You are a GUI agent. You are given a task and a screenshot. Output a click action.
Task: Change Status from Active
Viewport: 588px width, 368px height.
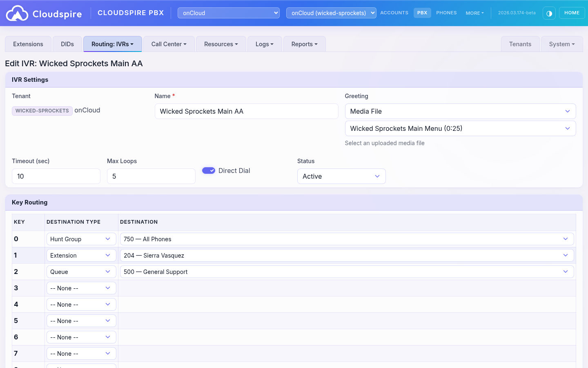tap(341, 176)
